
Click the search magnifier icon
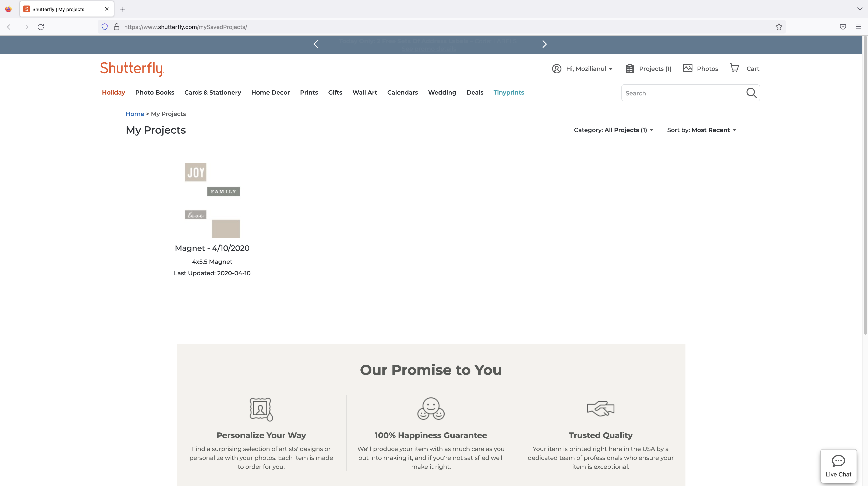point(751,93)
